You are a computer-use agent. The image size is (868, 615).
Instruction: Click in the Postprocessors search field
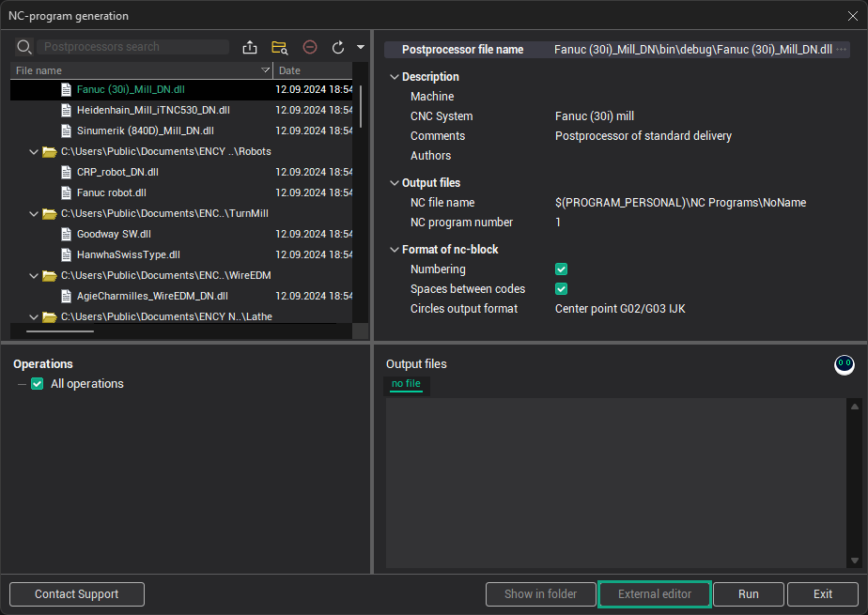(134, 47)
